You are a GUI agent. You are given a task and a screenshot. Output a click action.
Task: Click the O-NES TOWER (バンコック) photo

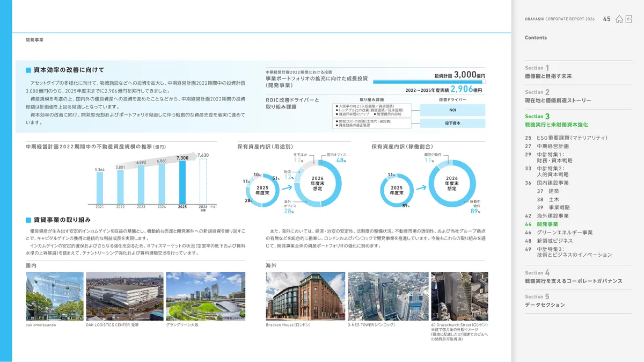[388, 296]
